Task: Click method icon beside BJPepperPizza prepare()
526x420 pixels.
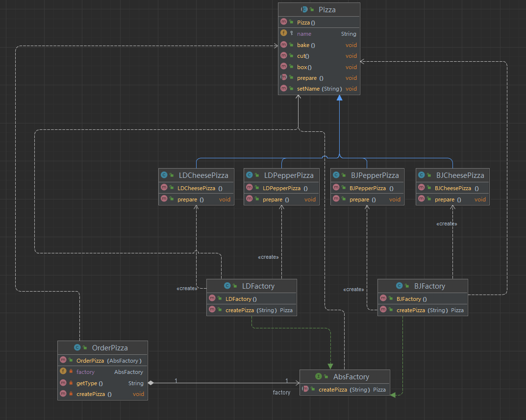Action: [x=336, y=198]
